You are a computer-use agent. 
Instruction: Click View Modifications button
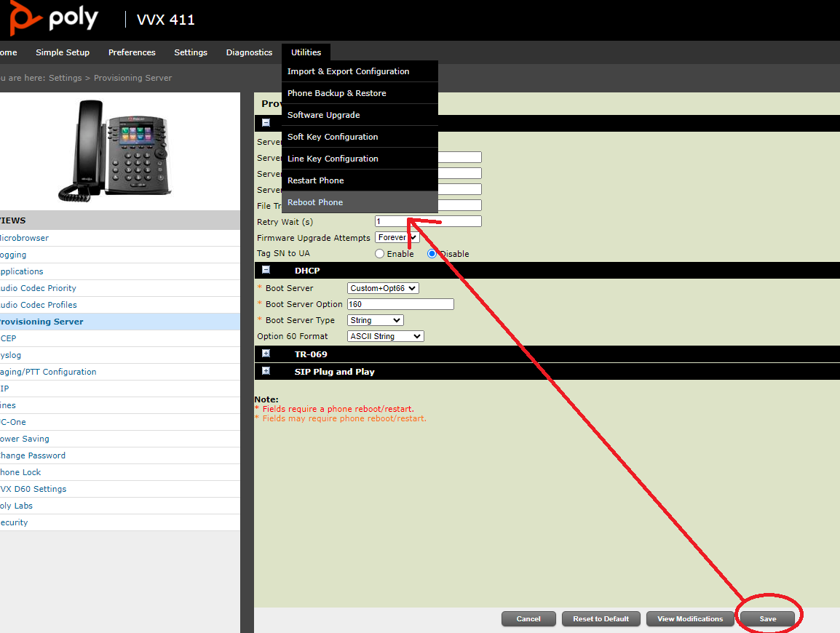(x=690, y=618)
